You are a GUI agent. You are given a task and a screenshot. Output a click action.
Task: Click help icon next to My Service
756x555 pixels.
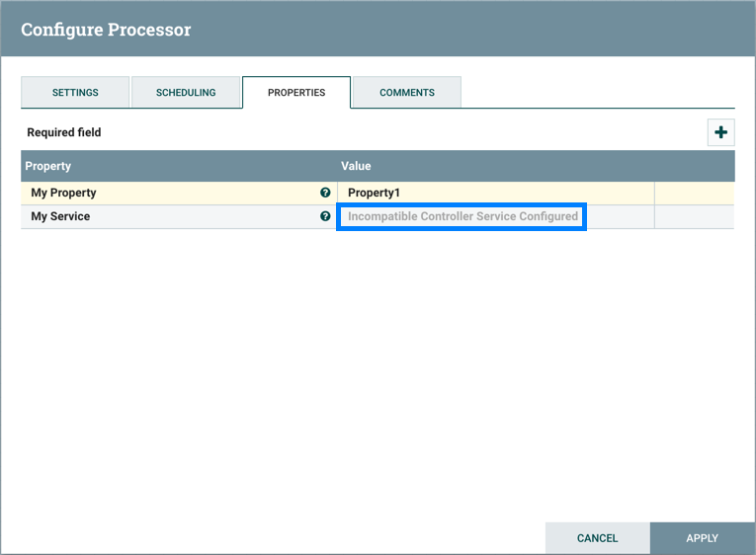click(325, 216)
